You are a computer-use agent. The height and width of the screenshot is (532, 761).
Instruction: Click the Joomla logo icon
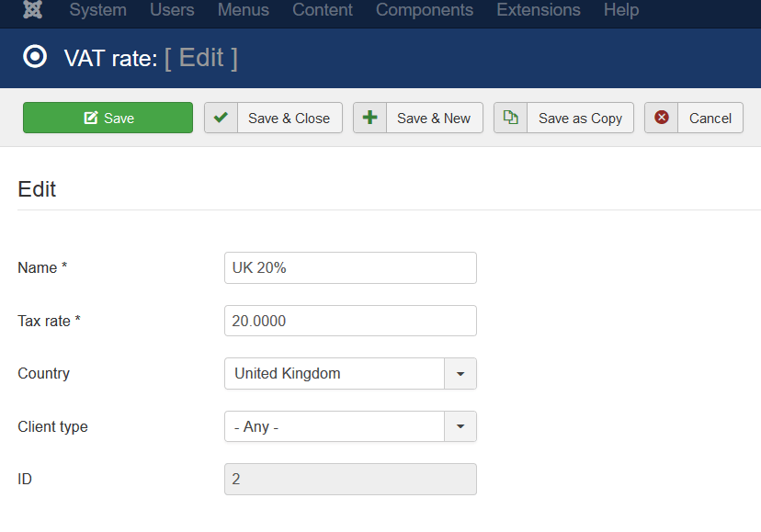(x=32, y=9)
